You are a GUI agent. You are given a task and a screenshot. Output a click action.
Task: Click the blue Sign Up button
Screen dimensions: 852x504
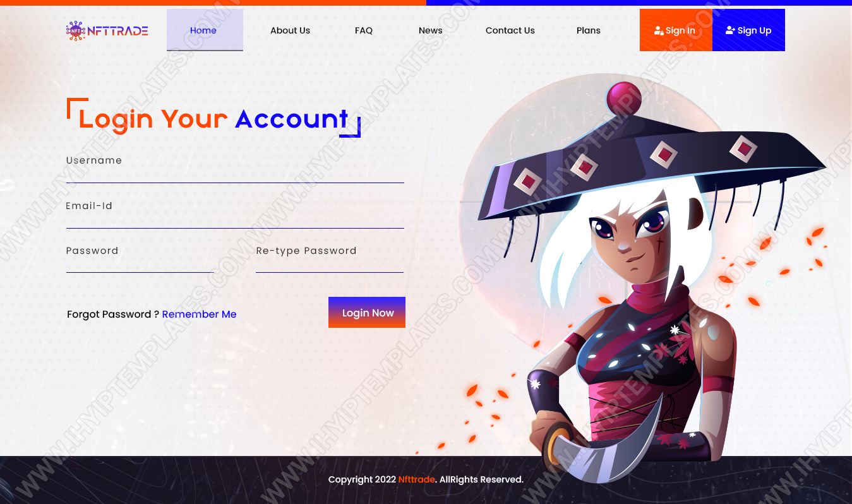coord(748,30)
